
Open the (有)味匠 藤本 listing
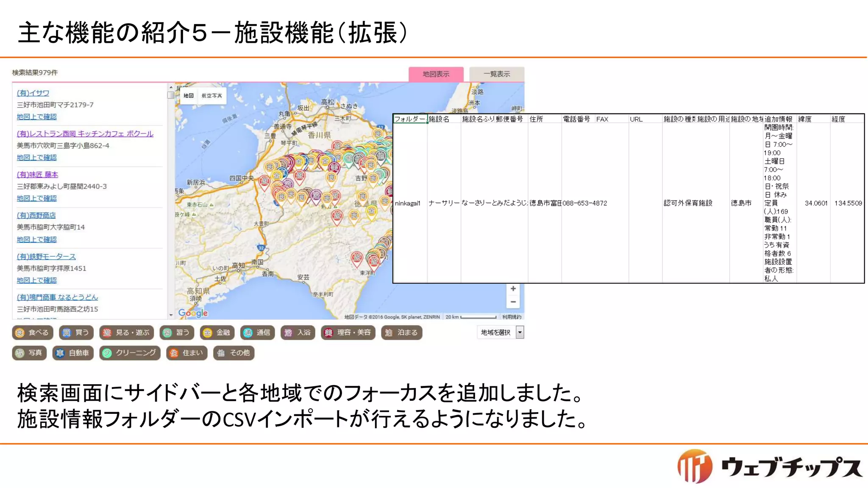pos(38,175)
